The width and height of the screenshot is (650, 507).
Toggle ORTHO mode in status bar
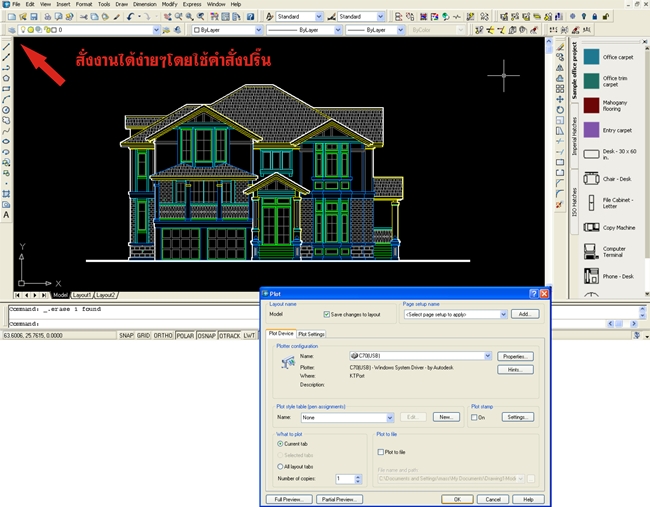(163, 335)
